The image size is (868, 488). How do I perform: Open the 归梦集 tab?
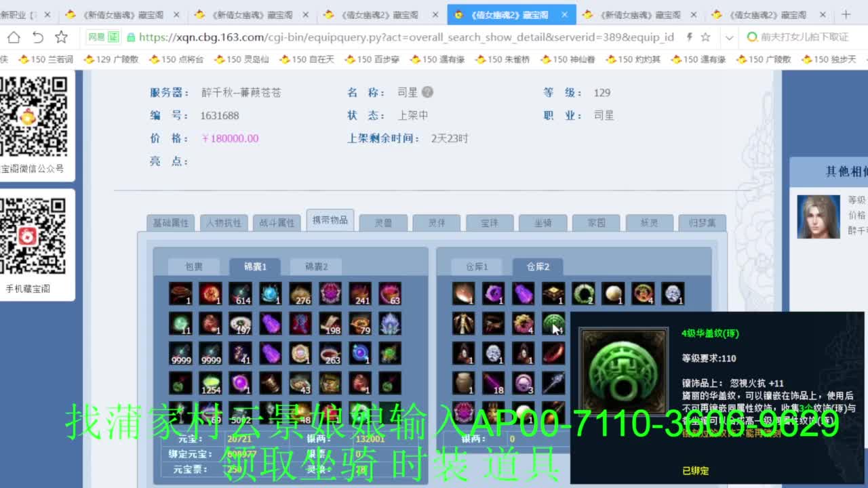point(702,223)
